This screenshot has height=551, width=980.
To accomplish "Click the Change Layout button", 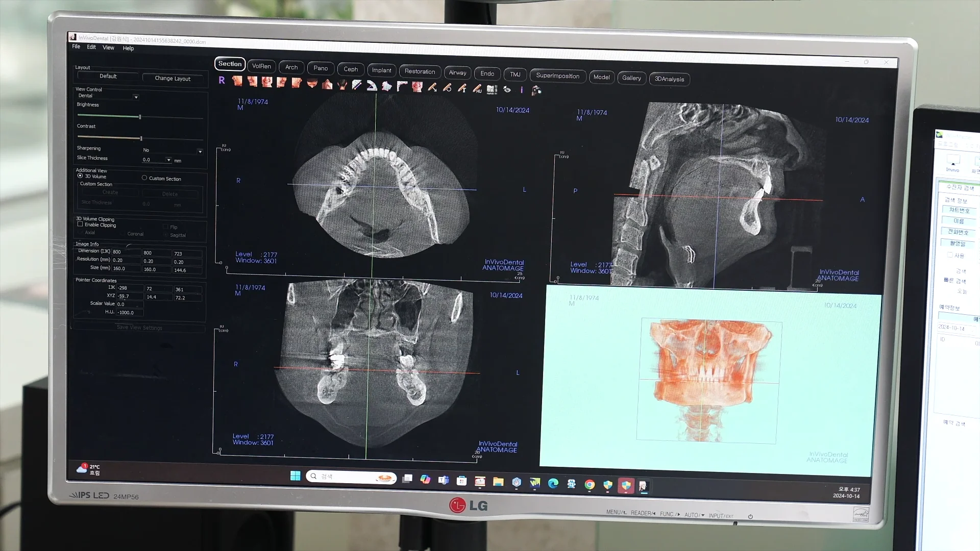I will coord(173,79).
